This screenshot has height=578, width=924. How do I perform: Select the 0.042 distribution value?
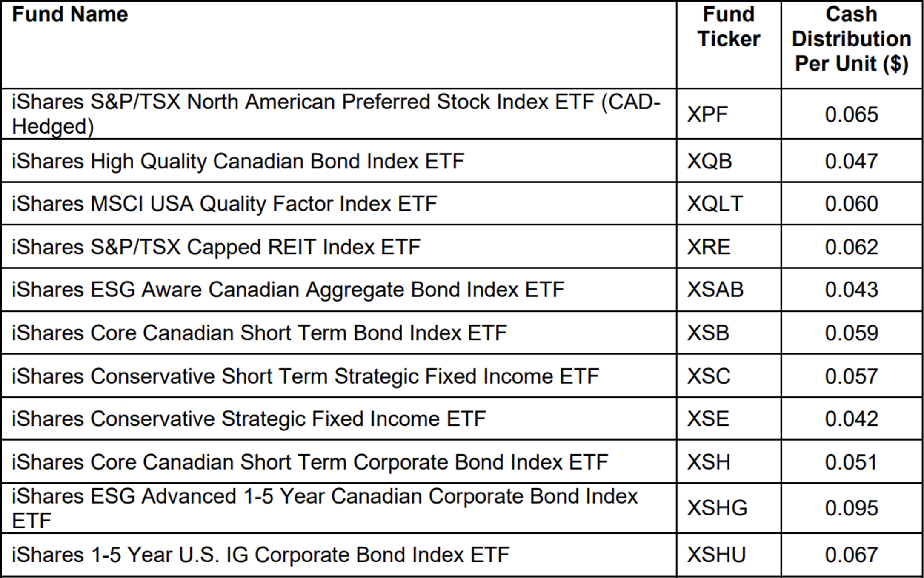(x=851, y=419)
